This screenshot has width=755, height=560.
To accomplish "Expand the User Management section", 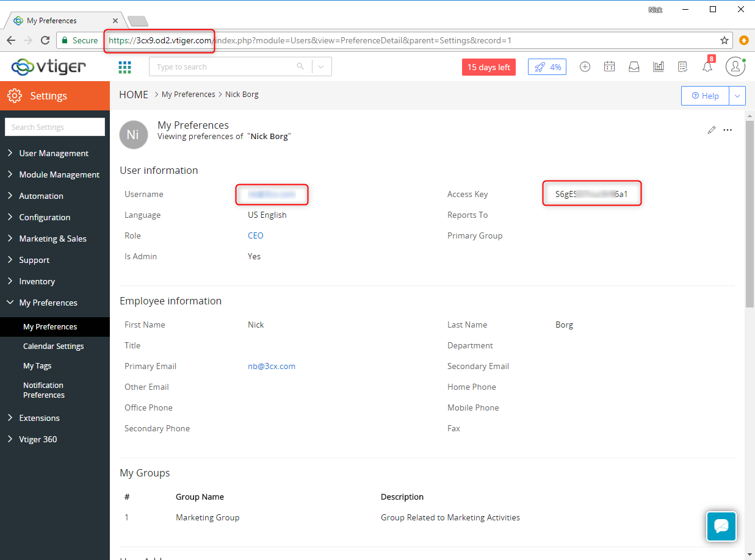I will coord(54,153).
